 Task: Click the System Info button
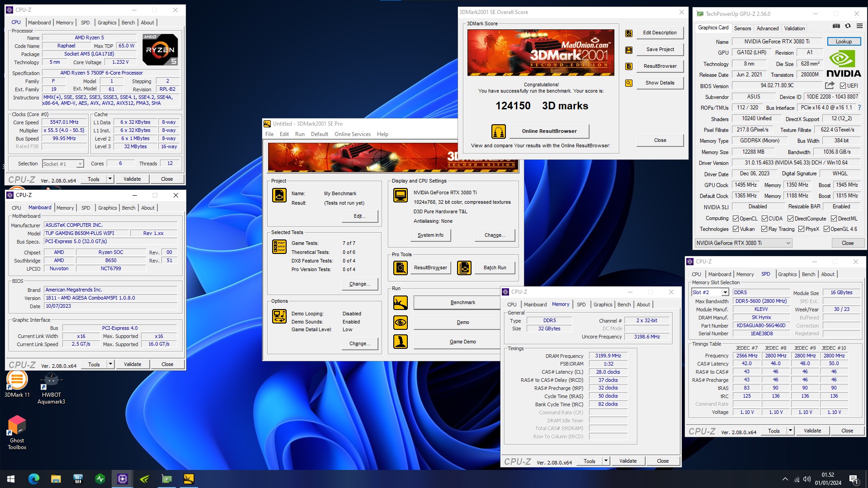(430, 235)
